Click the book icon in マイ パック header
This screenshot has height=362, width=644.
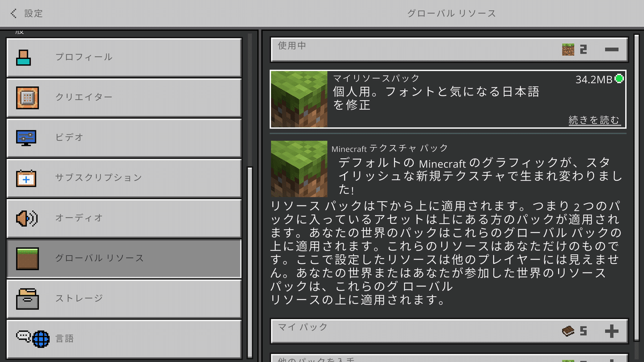pyautogui.click(x=568, y=331)
